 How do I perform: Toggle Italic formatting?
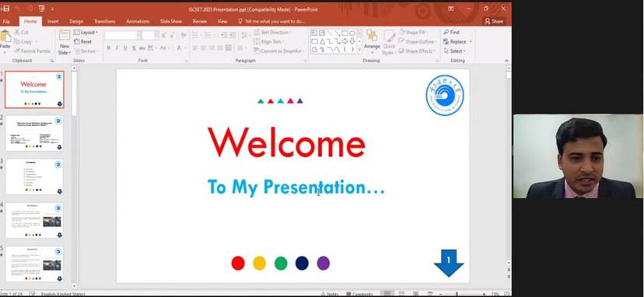point(117,48)
